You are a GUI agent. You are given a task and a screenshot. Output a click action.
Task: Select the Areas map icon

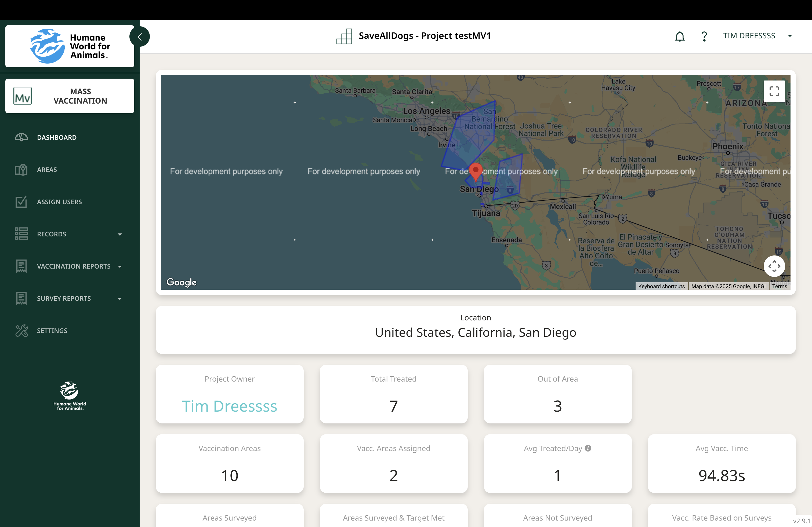(21, 169)
